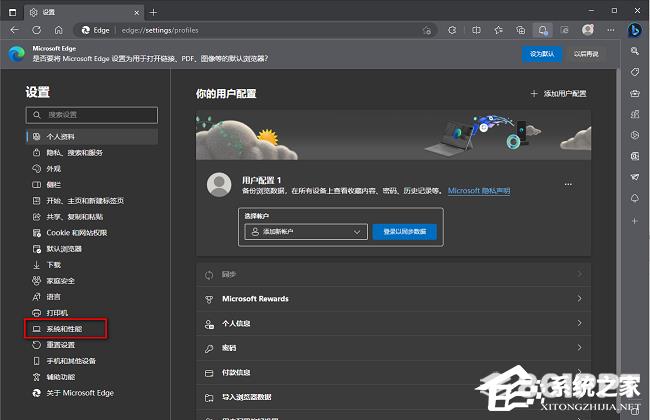Open the Bing chat sidebar button
Viewport: 650px width, 420px height.
coord(634,30)
